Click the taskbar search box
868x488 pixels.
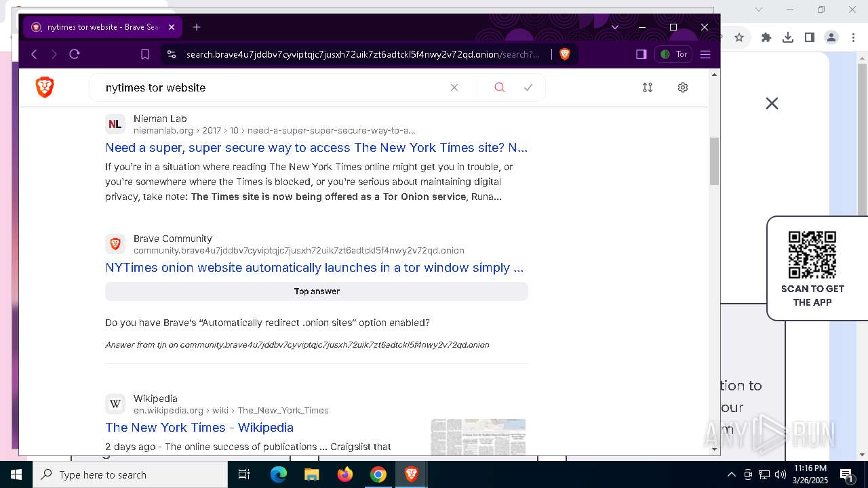130,474
